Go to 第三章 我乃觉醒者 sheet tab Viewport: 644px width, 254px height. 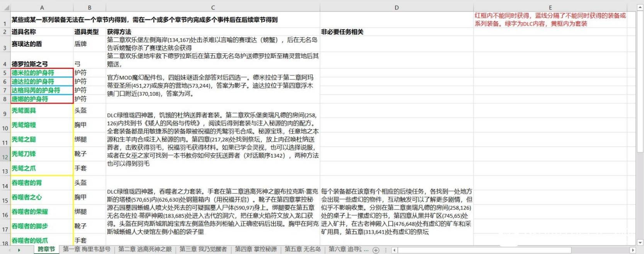(x=203, y=249)
